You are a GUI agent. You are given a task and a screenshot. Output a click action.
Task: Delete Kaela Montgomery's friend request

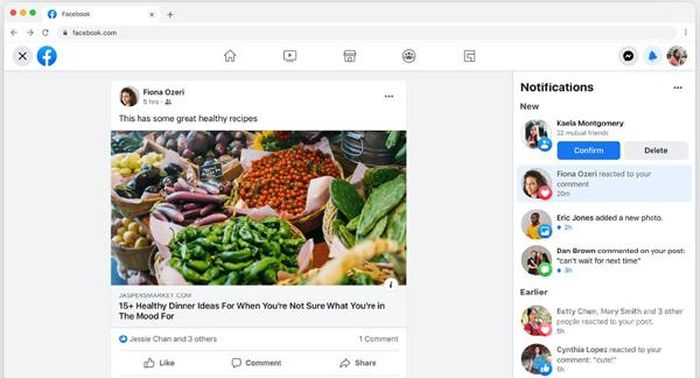click(656, 150)
